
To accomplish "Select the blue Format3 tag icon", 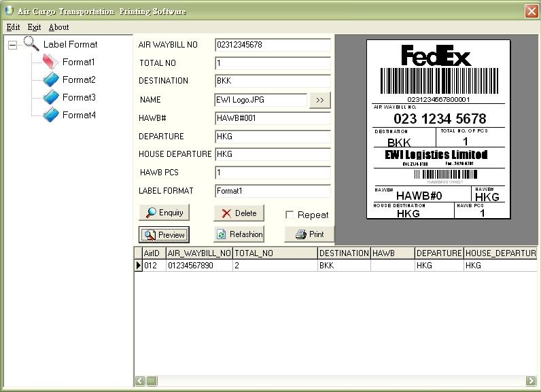I will [51, 97].
